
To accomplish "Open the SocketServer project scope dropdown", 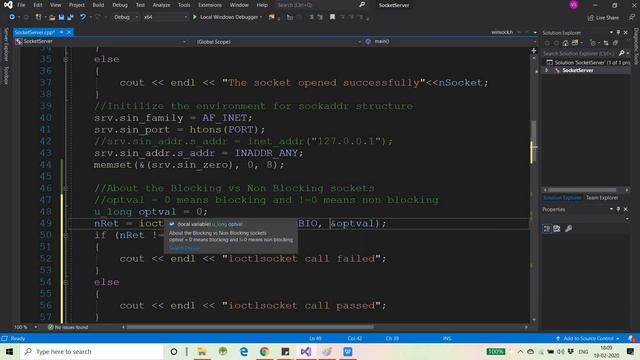I will [x=101, y=41].
